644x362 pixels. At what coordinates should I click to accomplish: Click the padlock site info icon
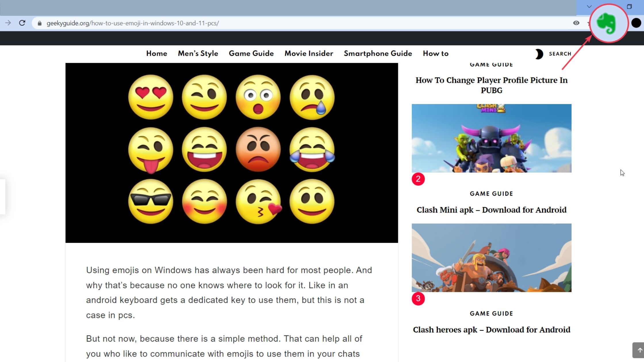pyautogui.click(x=40, y=23)
